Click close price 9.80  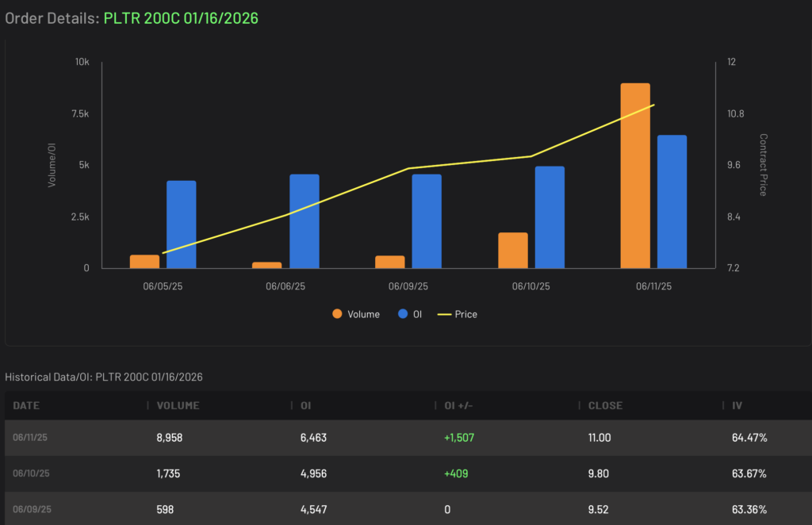tap(598, 473)
